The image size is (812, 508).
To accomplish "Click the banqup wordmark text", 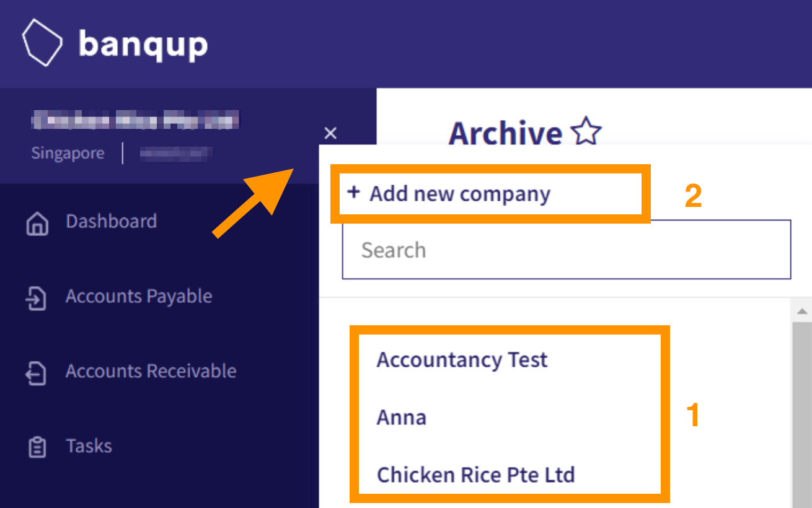I will click(143, 45).
